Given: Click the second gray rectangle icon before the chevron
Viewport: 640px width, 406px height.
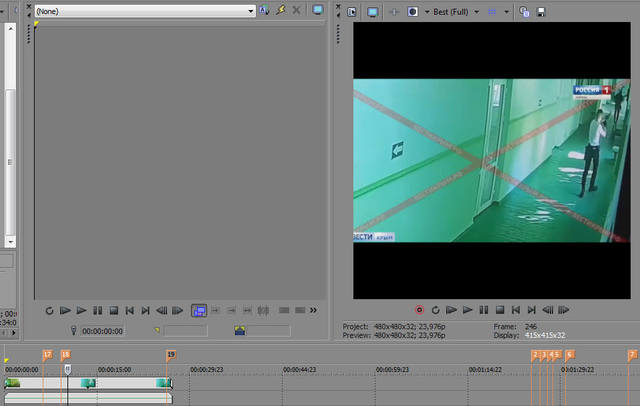Looking at the screenshot, I should click(300, 311).
